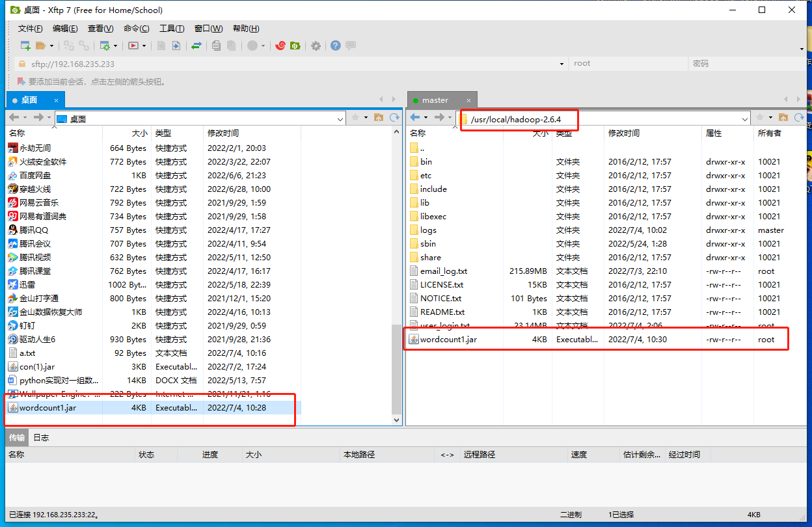Open the 命令(C) menu
This screenshot has width=812, height=527.
coord(136,29)
